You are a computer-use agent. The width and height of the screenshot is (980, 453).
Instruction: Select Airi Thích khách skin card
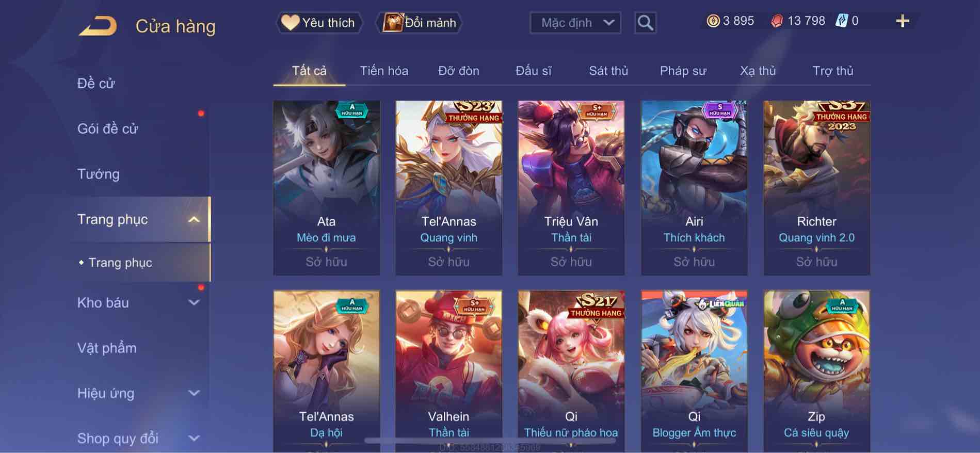click(x=694, y=188)
